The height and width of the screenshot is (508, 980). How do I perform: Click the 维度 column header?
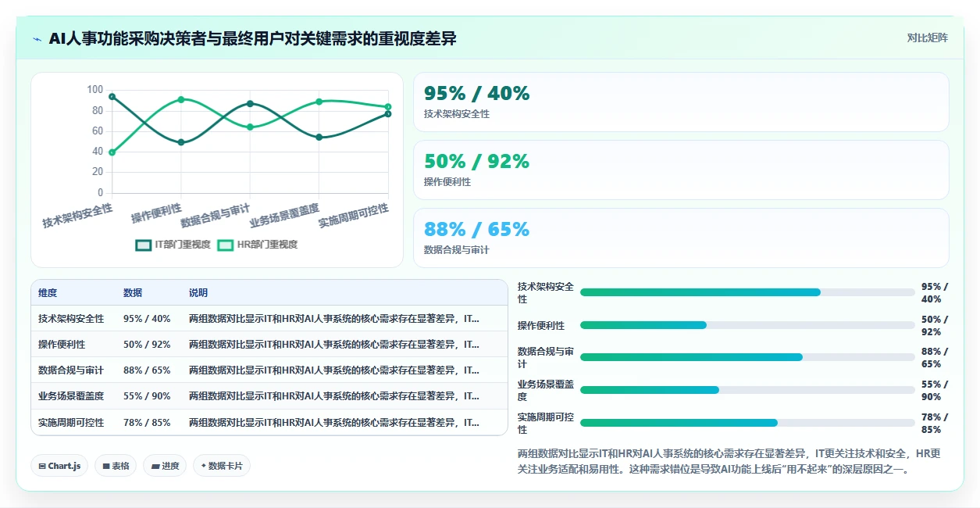coord(48,293)
